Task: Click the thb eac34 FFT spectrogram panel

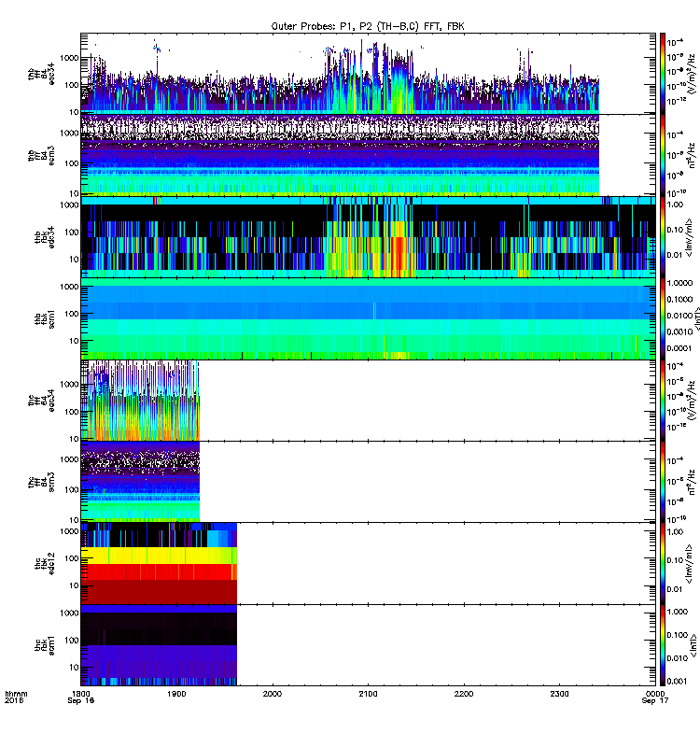Action: (368, 74)
